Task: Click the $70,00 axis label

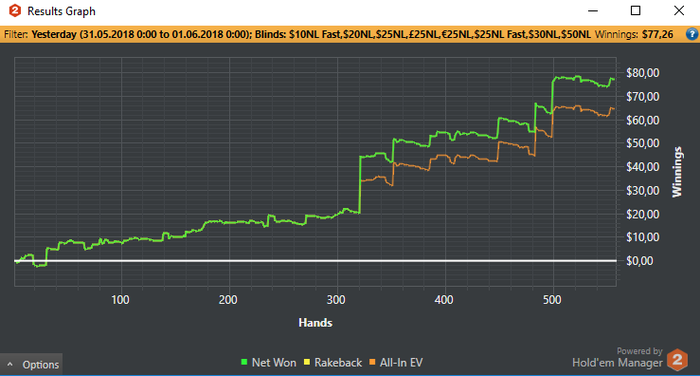Action: 642,96
